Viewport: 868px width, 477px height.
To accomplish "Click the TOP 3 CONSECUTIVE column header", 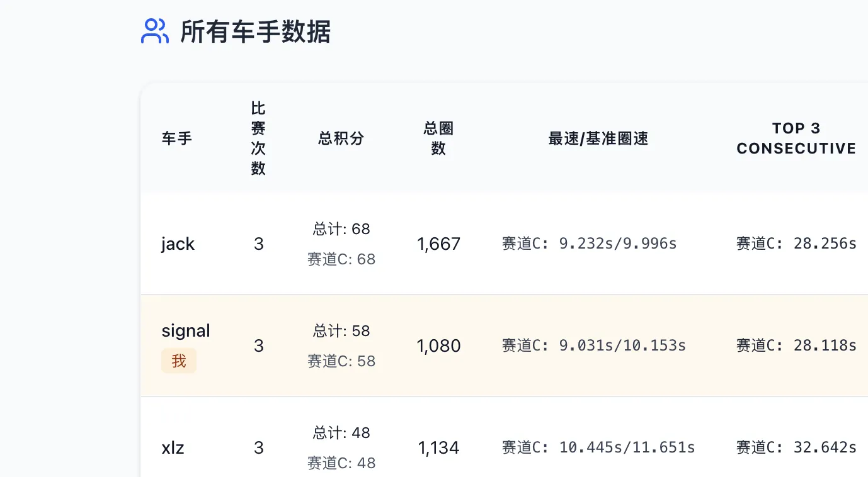I will [x=796, y=138].
